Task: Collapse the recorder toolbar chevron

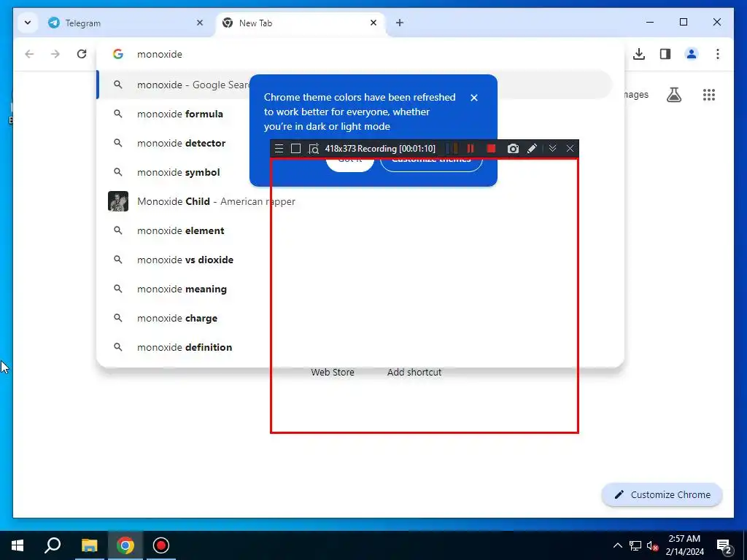Action: pos(553,149)
